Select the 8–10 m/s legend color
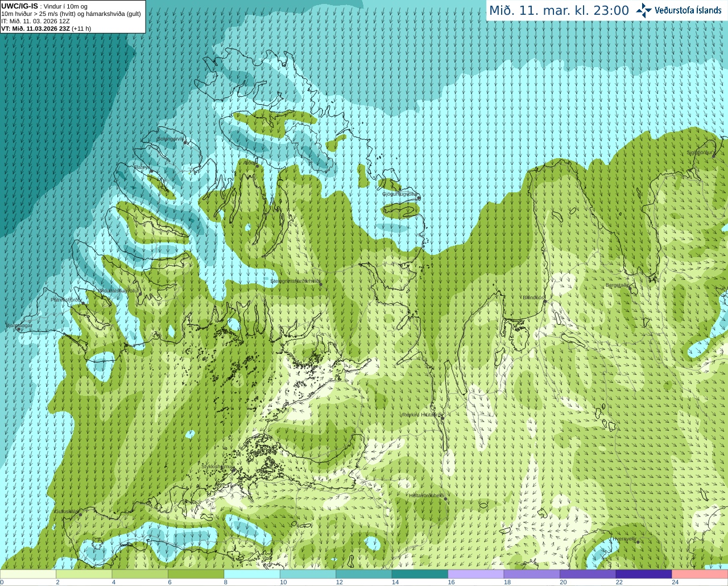Viewport: 728px width, 586px height. click(252, 574)
